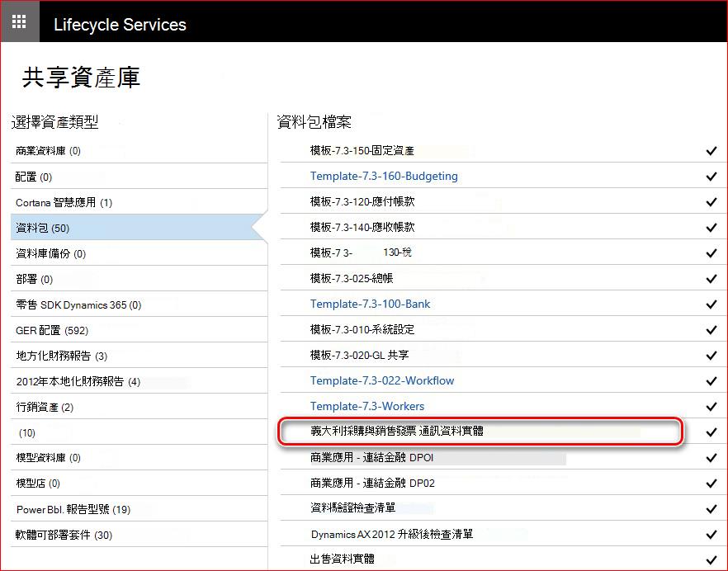
Task: Select 零售 SDK Dynamics 365 (0)
Action: click(139, 304)
